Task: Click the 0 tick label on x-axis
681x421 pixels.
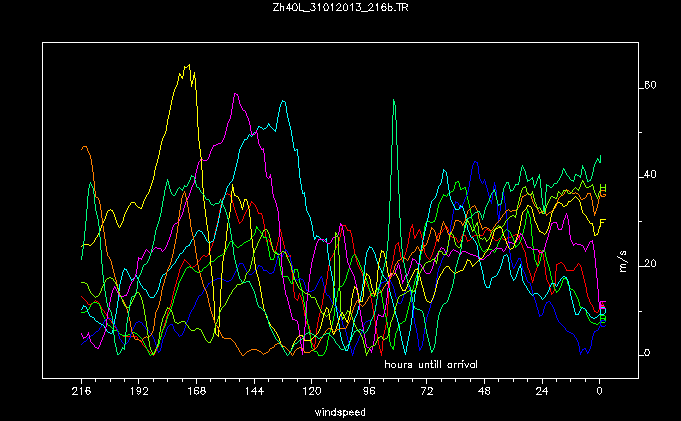Action: (x=599, y=393)
